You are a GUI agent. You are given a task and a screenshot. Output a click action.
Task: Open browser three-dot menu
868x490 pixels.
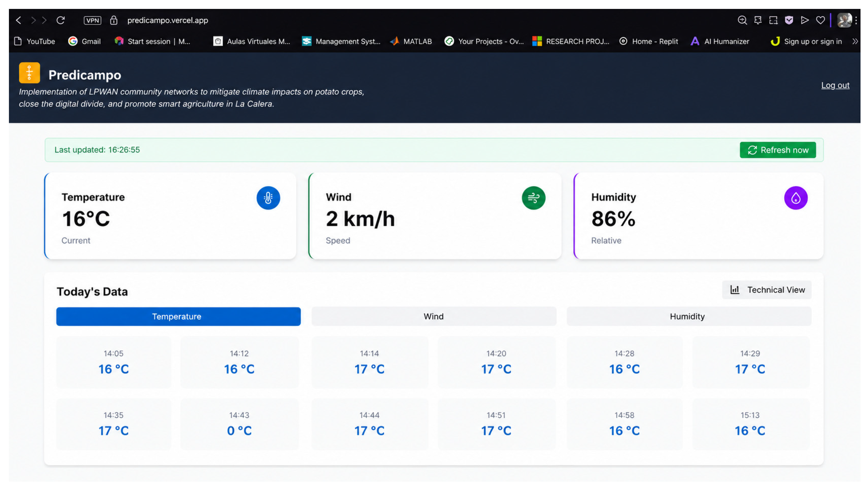pyautogui.click(x=856, y=20)
